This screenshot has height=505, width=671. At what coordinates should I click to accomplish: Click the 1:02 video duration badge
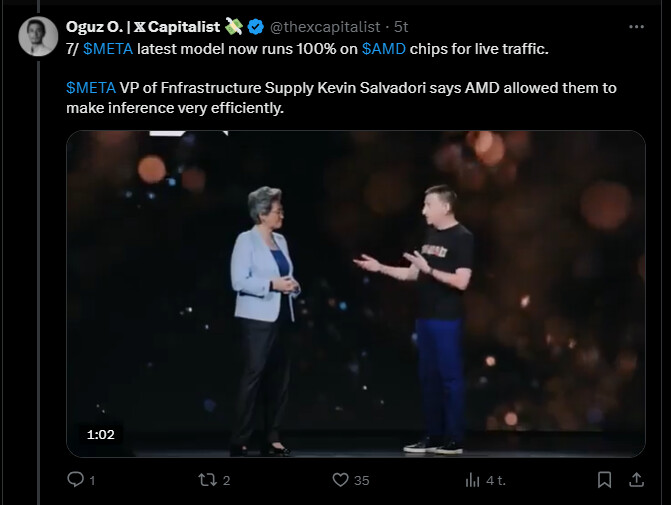click(101, 435)
